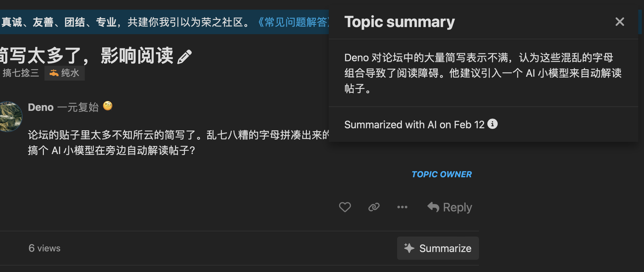The height and width of the screenshot is (272, 644).
Task: Select the 纯水 tag
Action: click(64, 73)
